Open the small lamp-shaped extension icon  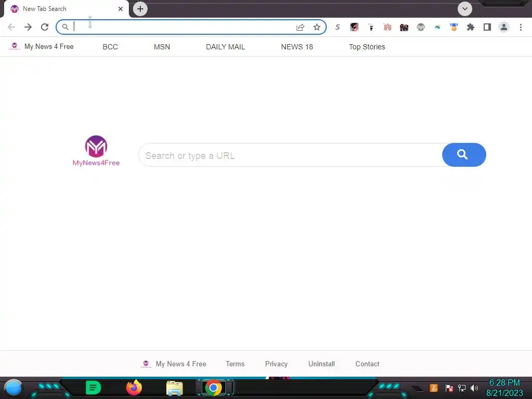371,27
